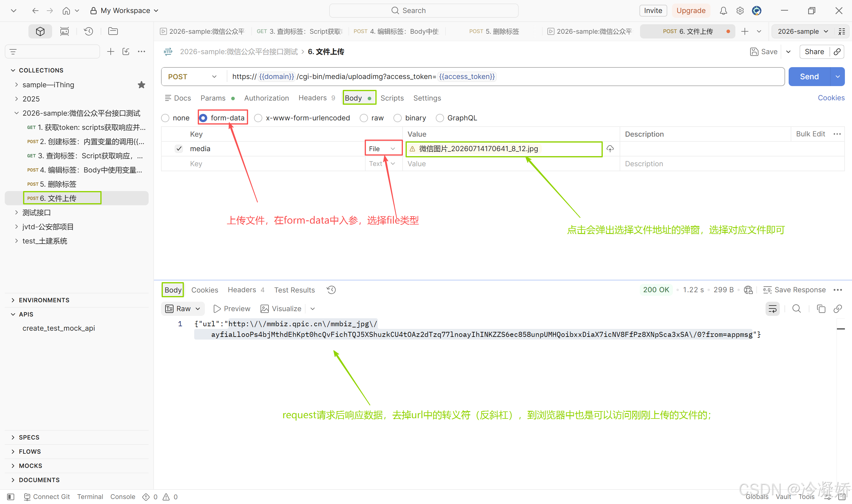852x504 pixels.
Task: Select the x-www-form-urlencoded body type
Action: (258, 118)
